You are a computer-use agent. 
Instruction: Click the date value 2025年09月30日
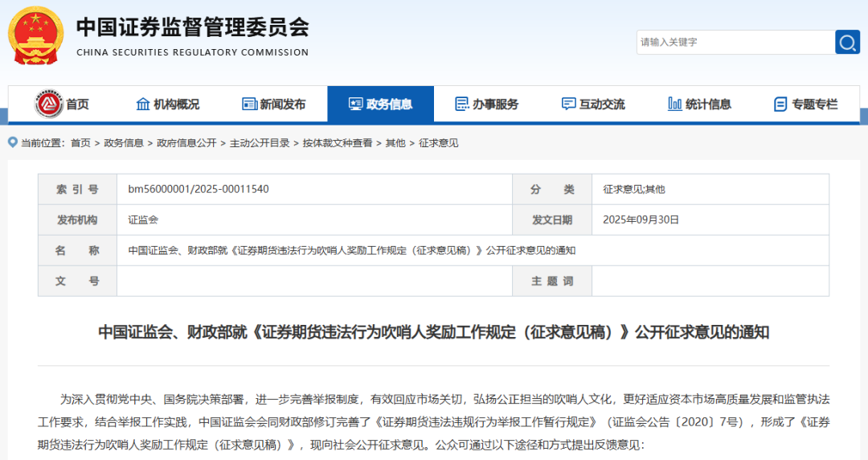(x=641, y=220)
